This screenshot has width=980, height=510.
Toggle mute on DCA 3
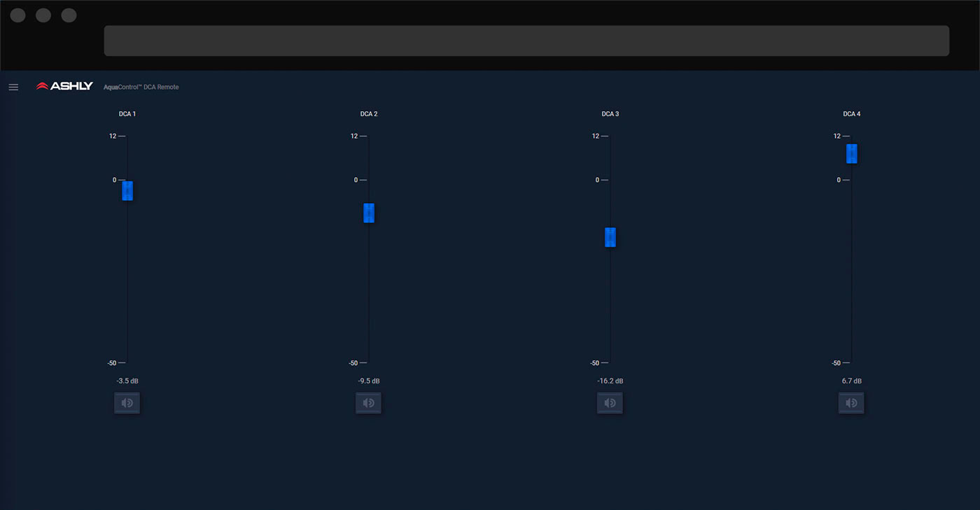[610, 403]
